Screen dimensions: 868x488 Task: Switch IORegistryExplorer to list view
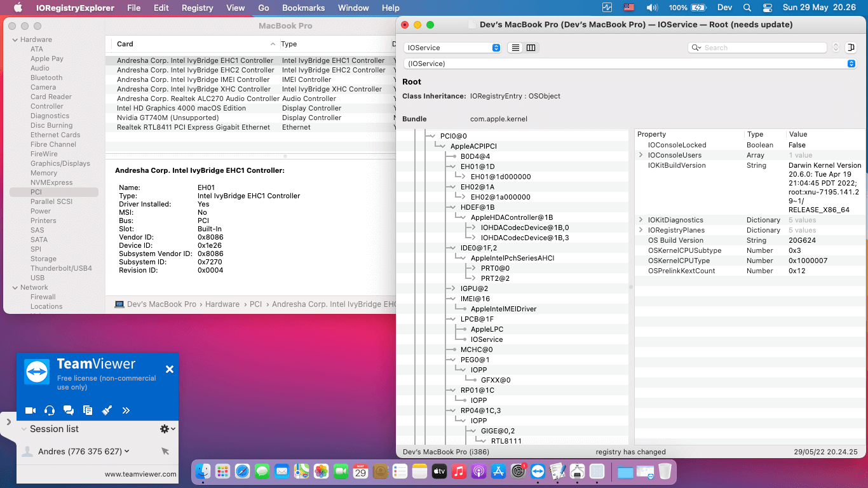[515, 48]
